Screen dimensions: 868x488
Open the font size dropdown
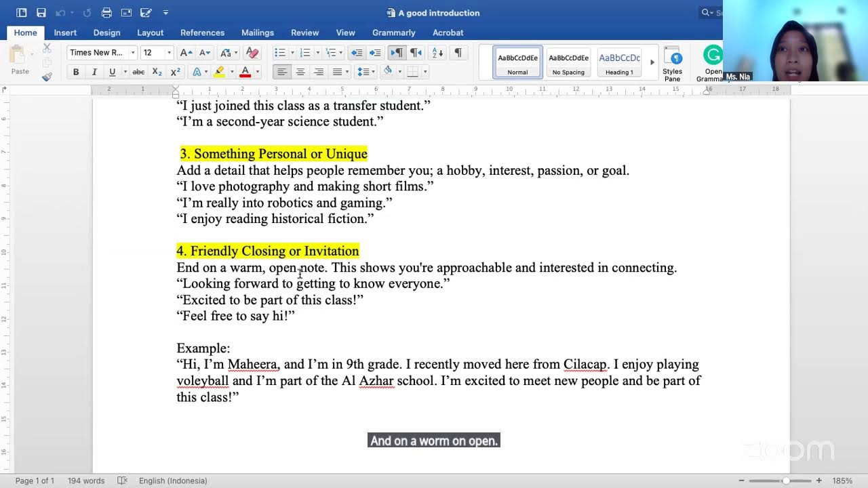tap(169, 52)
